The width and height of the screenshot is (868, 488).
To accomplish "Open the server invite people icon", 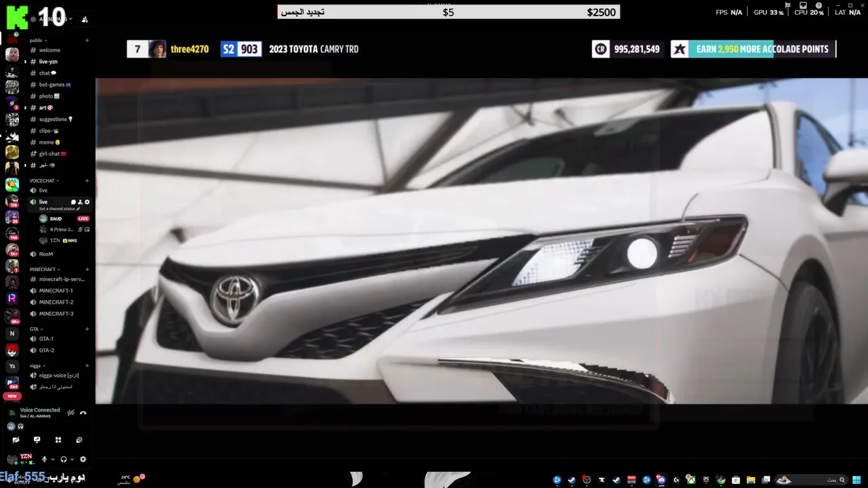I will point(84,20).
